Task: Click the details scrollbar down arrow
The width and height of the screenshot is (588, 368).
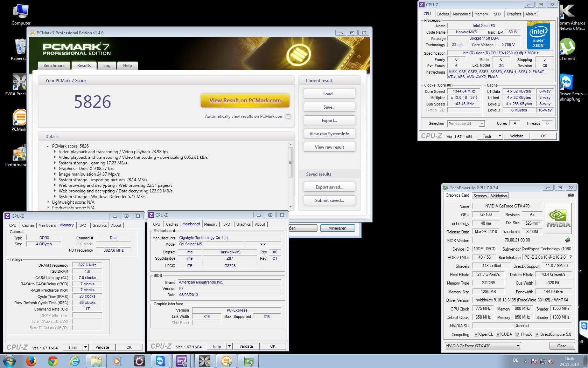Action: point(290,207)
